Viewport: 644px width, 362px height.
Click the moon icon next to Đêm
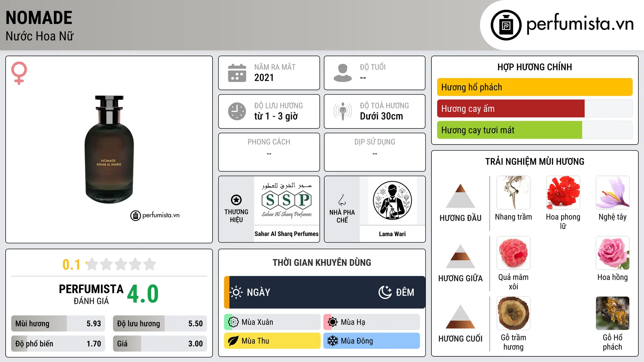pos(385,292)
